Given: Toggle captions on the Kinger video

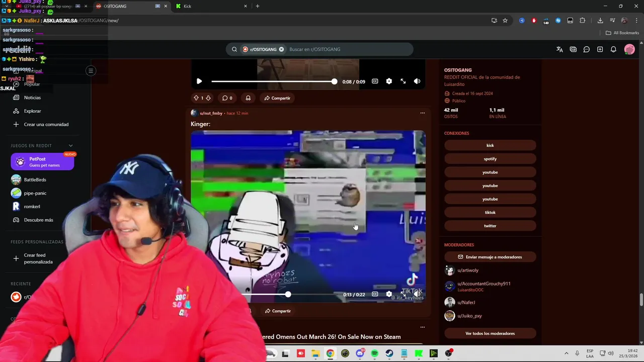Looking at the screenshot, I should tap(375, 294).
